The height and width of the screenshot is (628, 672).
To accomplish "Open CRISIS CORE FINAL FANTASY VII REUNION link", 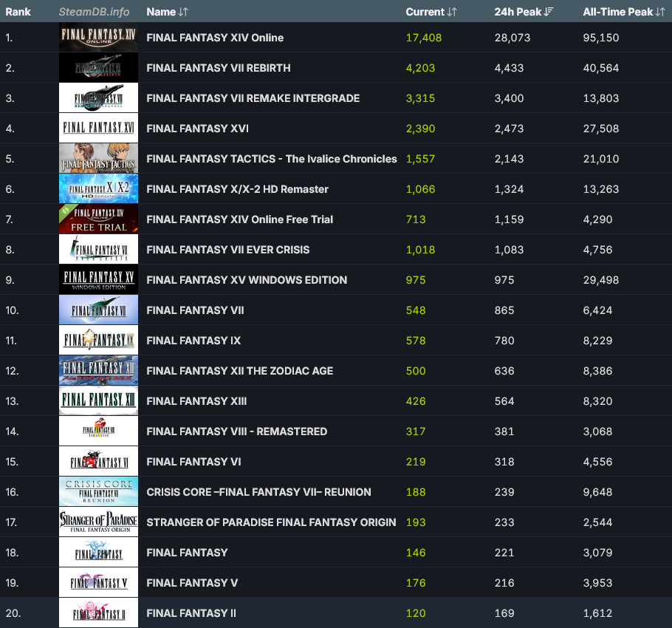I will tap(259, 492).
